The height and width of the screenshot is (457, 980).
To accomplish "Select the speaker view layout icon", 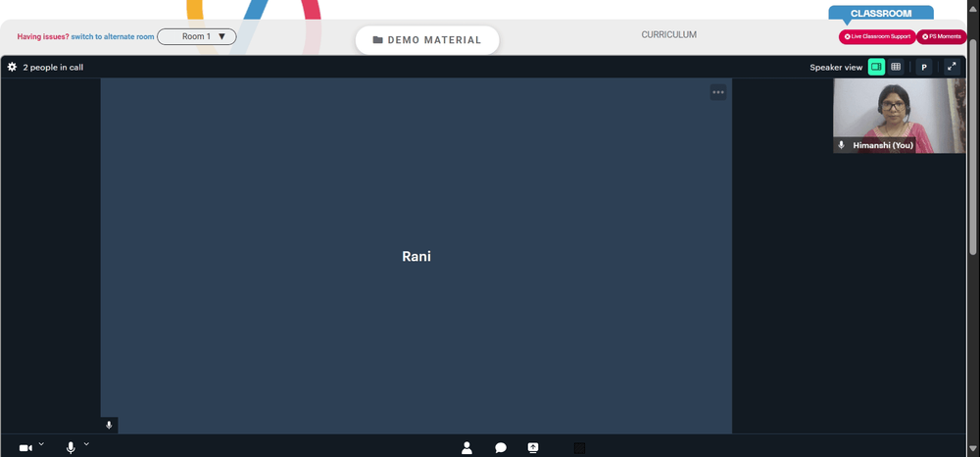I will (x=876, y=67).
